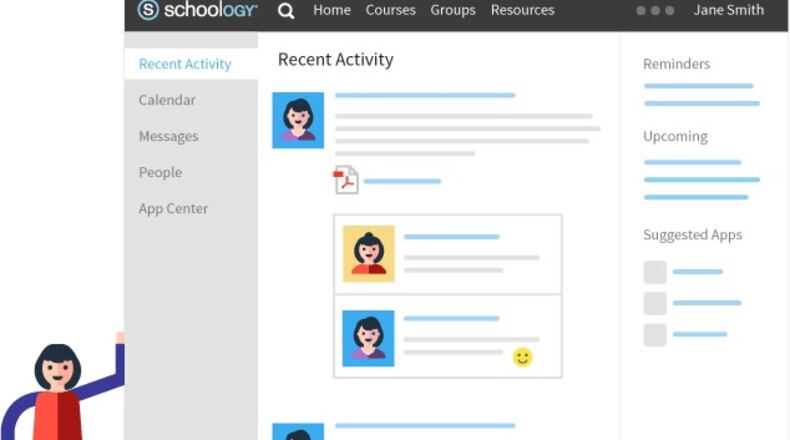Click the Suggested Apps heading
Viewport: 790px width, 440px height.
[x=692, y=235]
